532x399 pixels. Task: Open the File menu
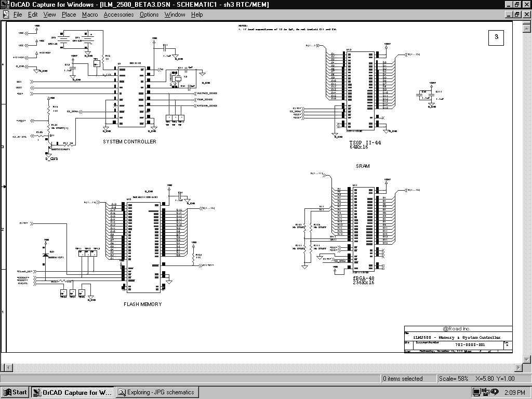pos(18,15)
